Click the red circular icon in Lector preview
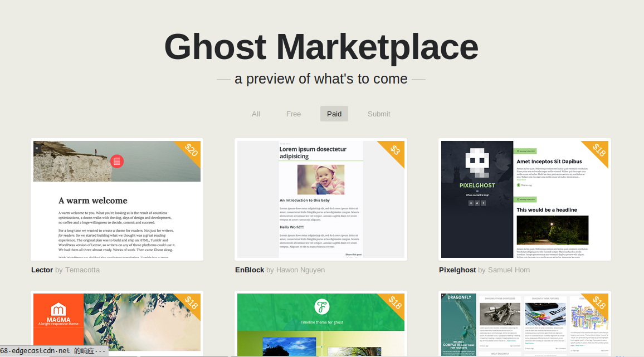The image size is (644, 357). [x=117, y=162]
